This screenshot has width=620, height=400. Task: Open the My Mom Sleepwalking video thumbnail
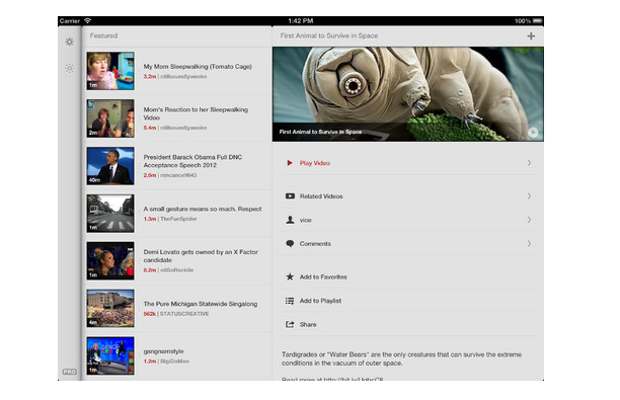(x=110, y=71)
